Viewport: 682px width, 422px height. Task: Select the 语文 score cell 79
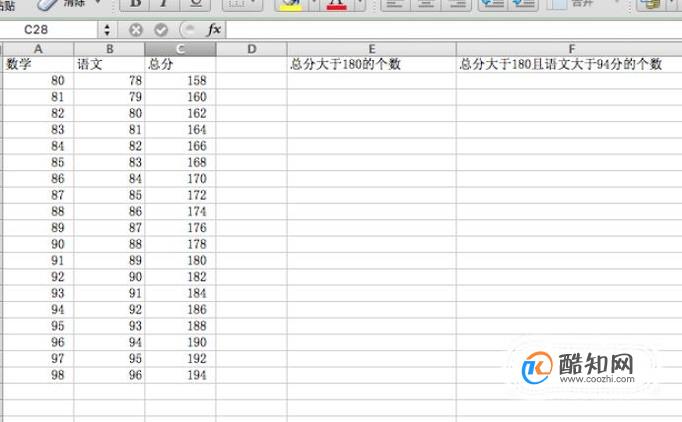coord(110,97)
